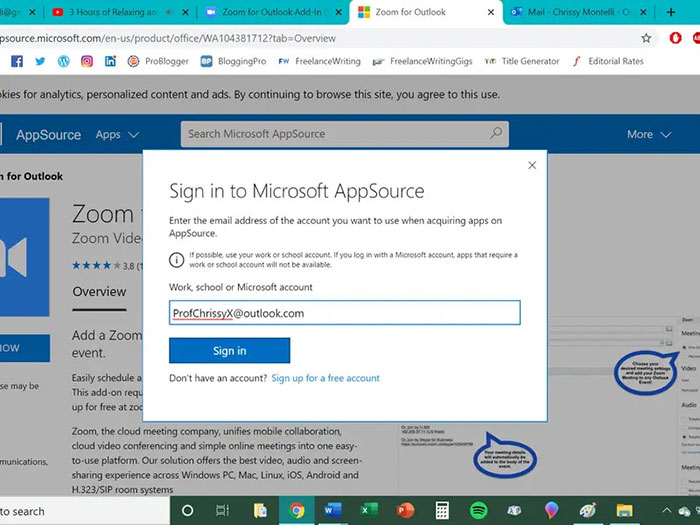Image resolution: width=700 pixels, height=525 pixels.
Task: Open Calculator from taskbar
Action: [442, 510]
